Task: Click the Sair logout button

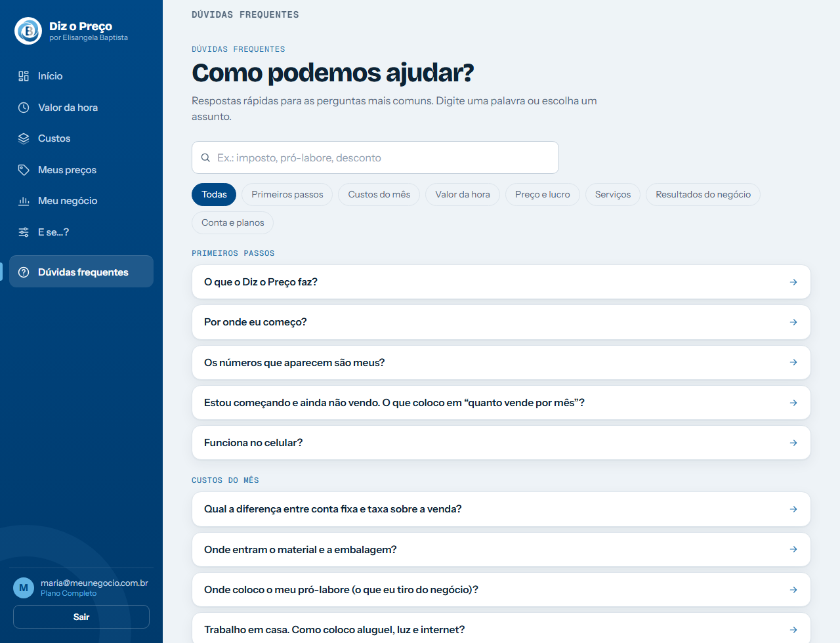Action: coord(81,617)
